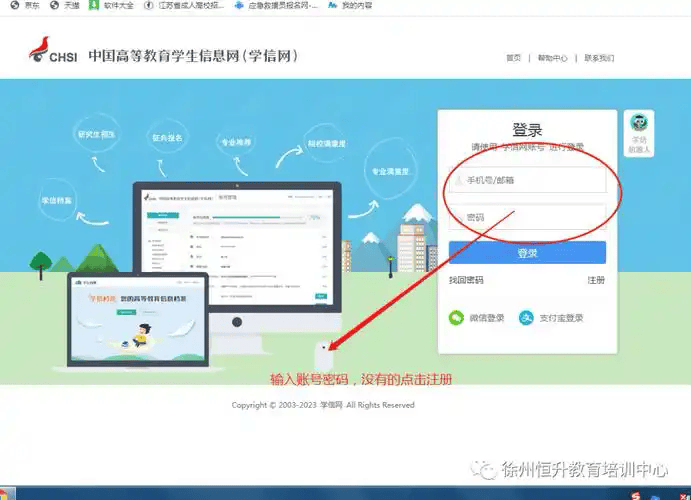The width and height of the screenshot is (691, 500).
Task: Click the blue 登录 button
Action: pyautogui.click(x=528, y=253)
